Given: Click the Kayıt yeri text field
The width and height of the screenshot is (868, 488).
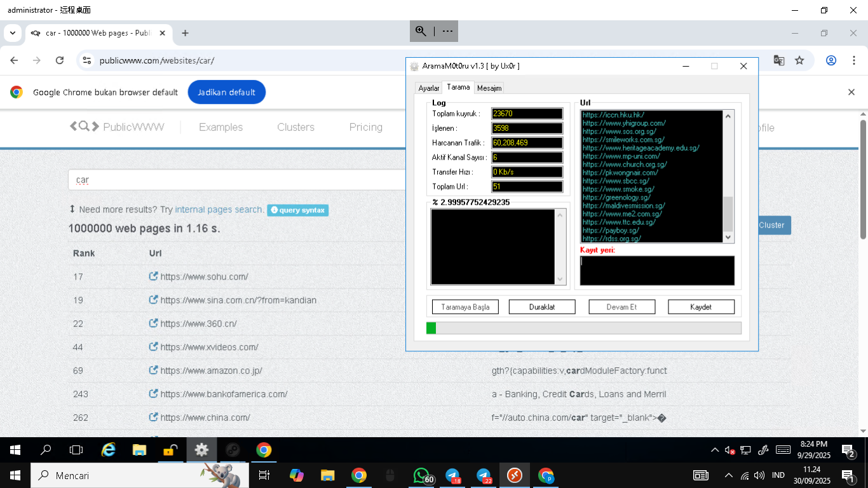Looking at the screenshot, I should coord(657,271).
